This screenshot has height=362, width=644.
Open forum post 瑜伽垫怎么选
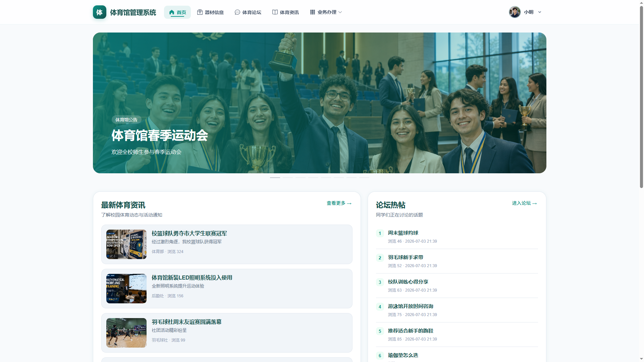403,355
